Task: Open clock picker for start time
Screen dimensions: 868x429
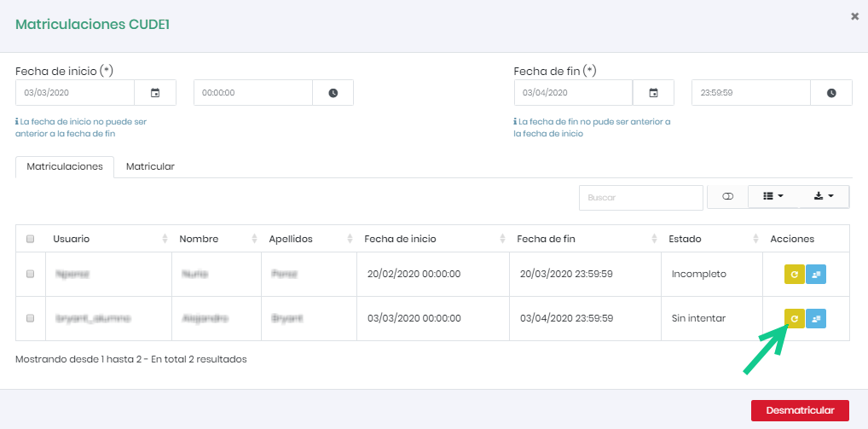Action: [x=333, y=93]
